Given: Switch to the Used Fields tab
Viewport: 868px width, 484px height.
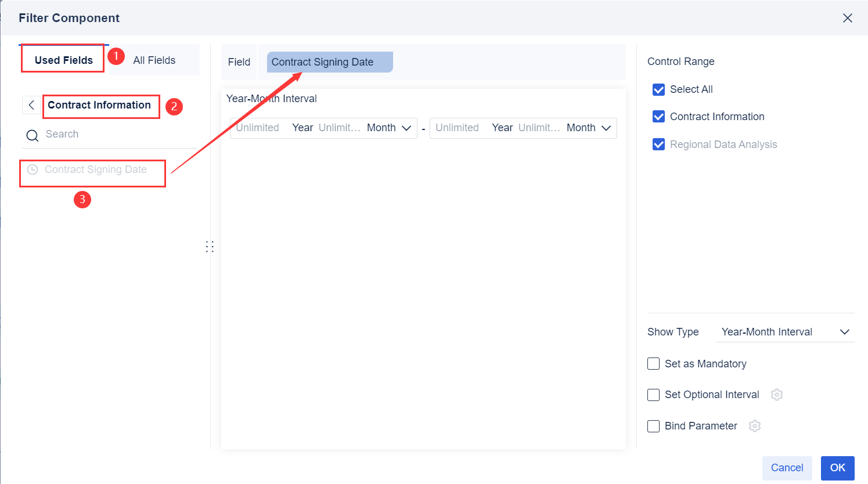Looking at the screenshot, I should [62, 60].
